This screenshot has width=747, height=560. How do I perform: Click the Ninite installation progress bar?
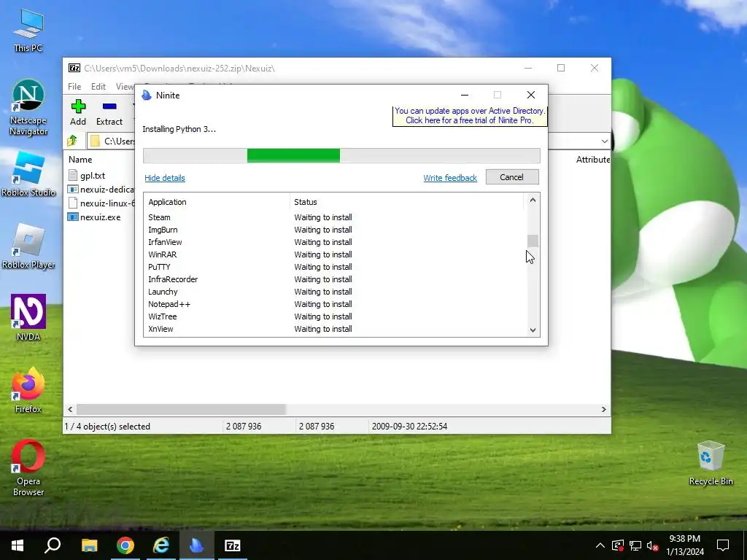(341, 155)
